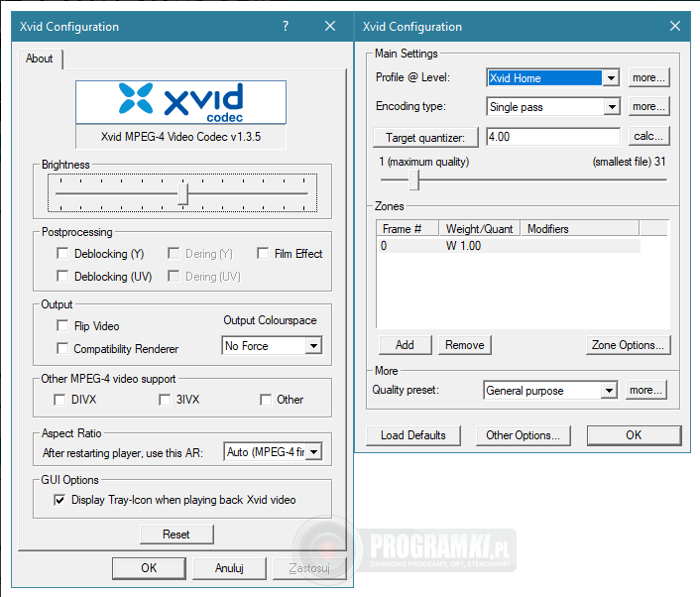Click more... next to Quality preset

[646, 390]
